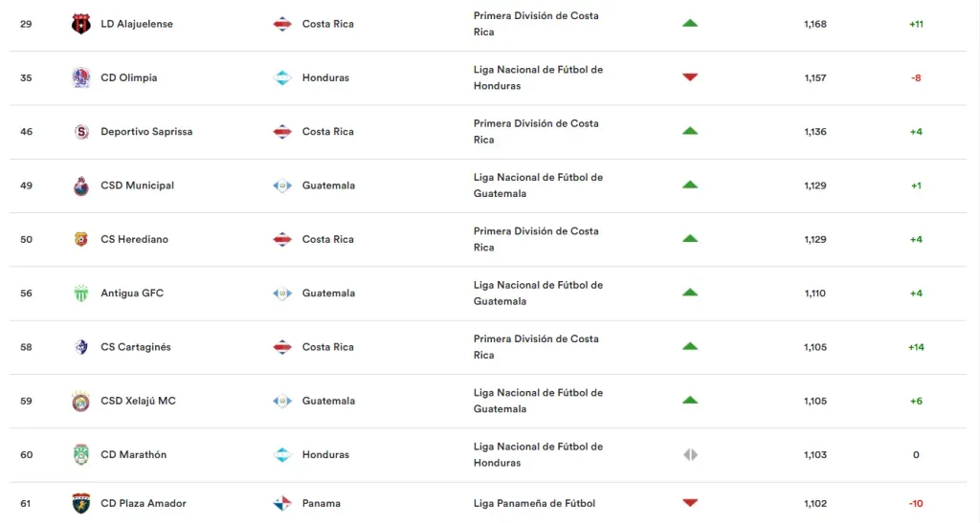Click the CD Olimpia club crest
Viewport: 980px width, 523px height.
81,77
